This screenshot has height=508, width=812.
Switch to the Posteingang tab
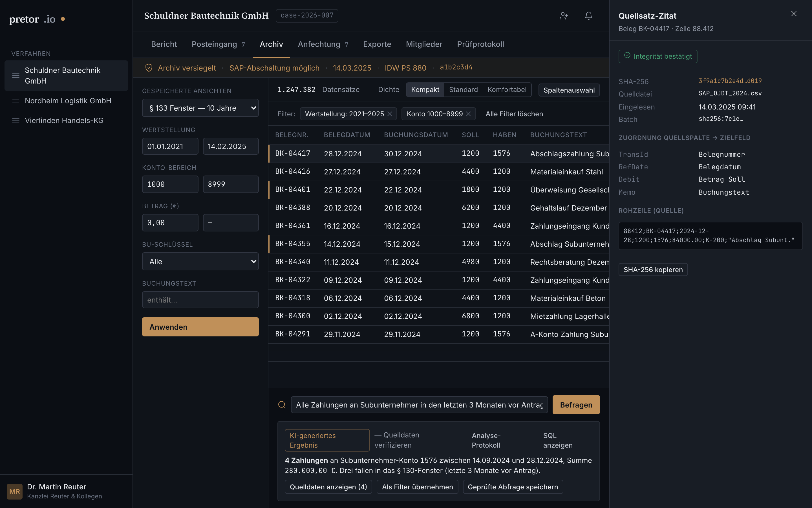click(x=218, y=44)
